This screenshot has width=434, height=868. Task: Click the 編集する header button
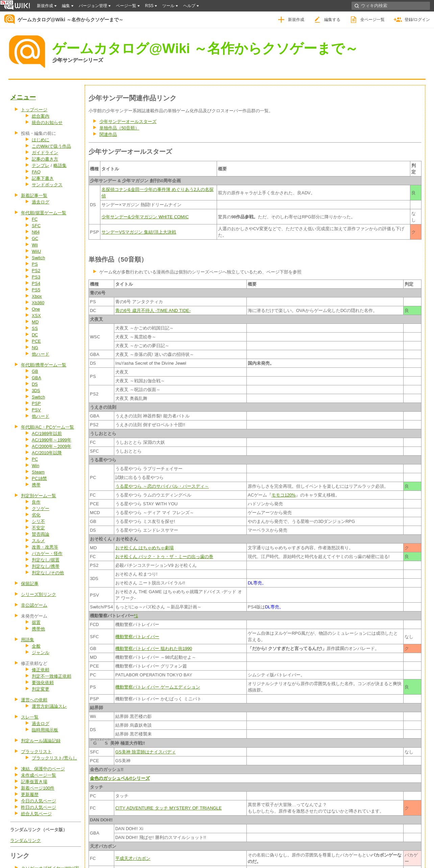tap(327, 20)
